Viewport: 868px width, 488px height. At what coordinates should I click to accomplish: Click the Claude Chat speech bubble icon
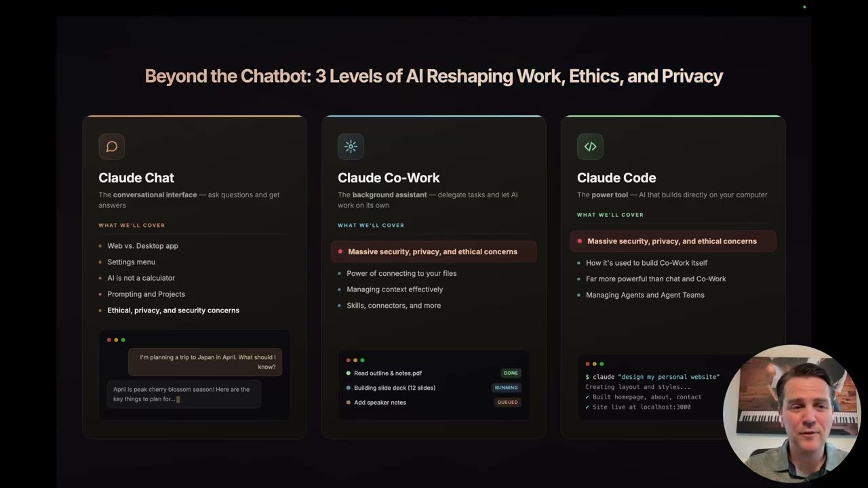tap(112, 146)
